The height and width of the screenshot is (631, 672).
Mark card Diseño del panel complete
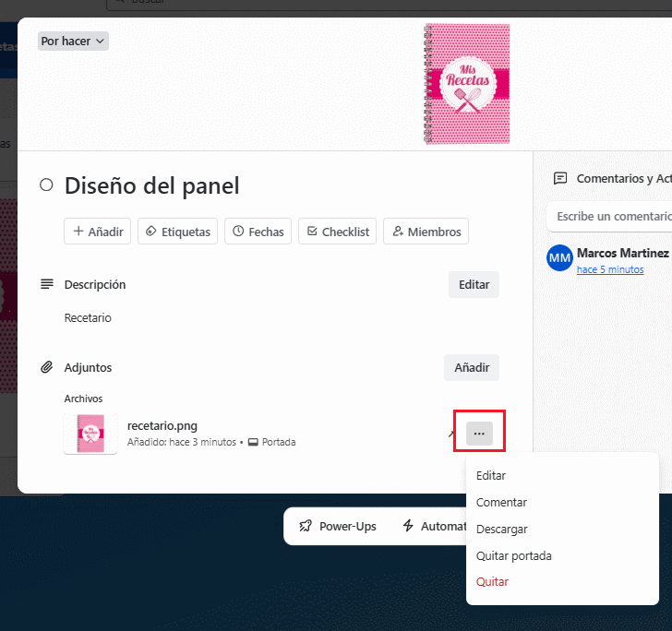coord(46,185)
